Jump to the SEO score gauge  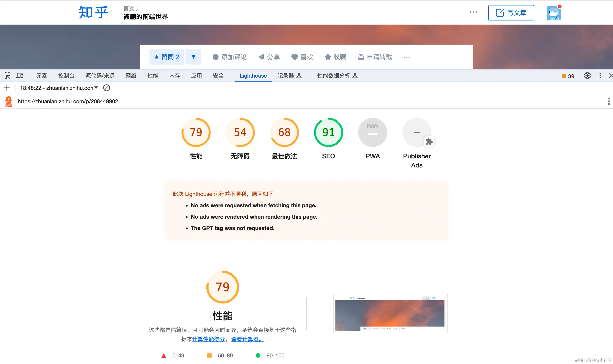[x=328, y=132]
